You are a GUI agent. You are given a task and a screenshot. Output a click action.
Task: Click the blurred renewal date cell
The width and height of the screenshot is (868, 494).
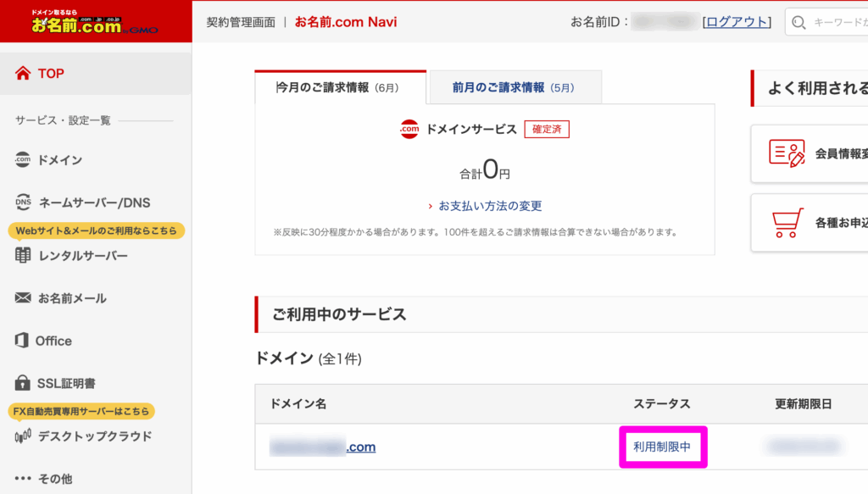pyautogui.click(x=804, y=446)
